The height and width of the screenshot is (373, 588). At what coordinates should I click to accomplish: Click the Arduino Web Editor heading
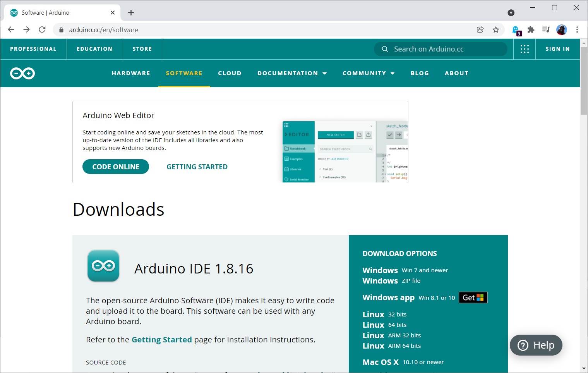point(118,115)
